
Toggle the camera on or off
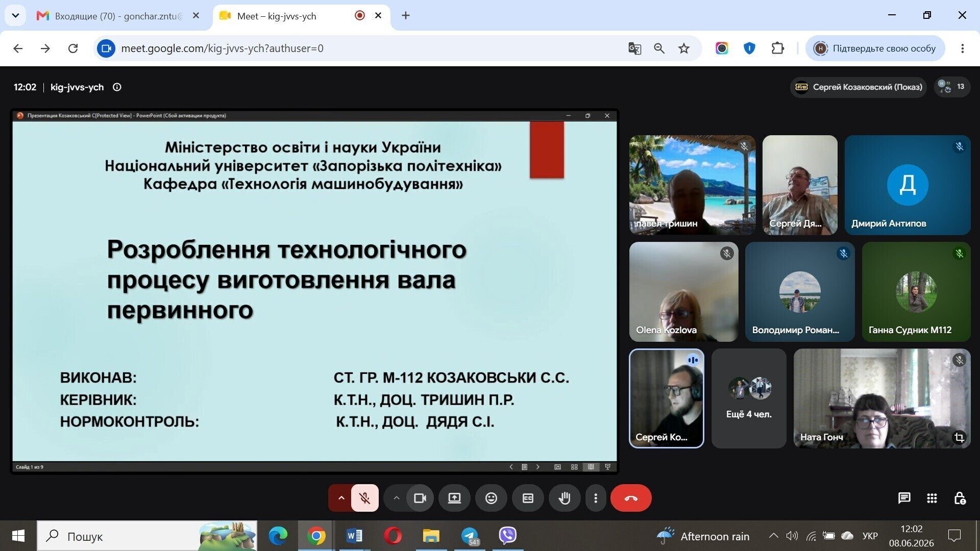tap(420, 498)
